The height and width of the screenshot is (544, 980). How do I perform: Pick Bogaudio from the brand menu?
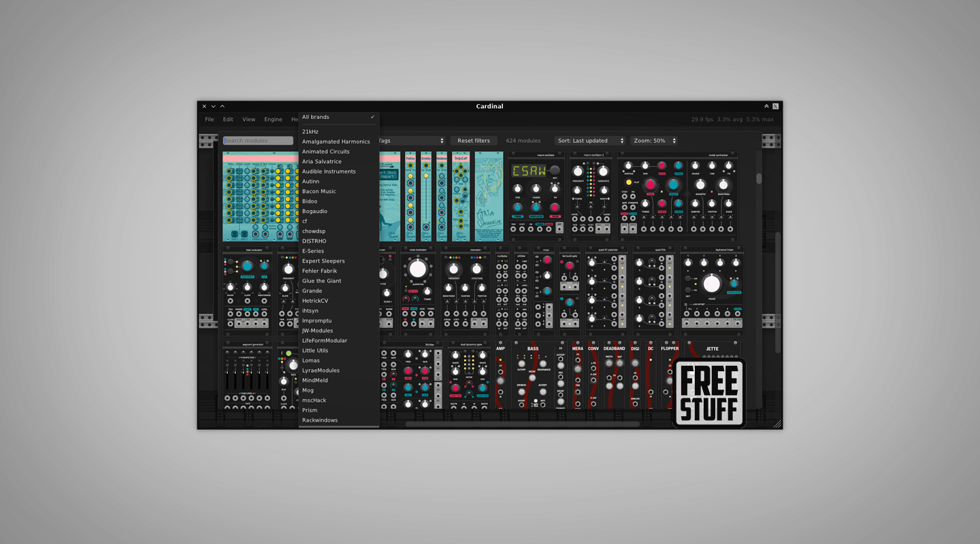pos(339,211)
